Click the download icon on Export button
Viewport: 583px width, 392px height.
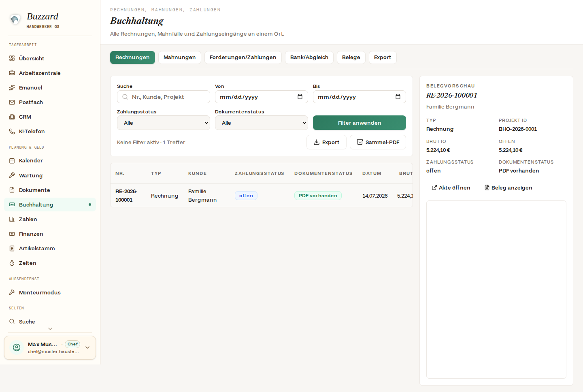click(x=317, y=142)
